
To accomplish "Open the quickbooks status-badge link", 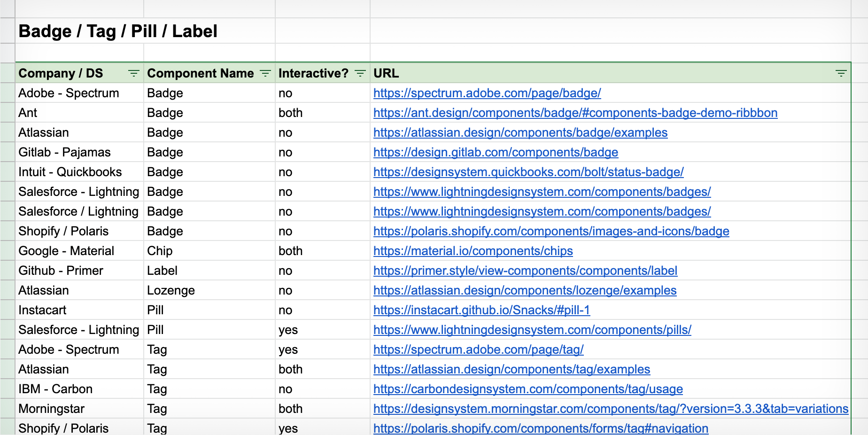I will [528, 172].
